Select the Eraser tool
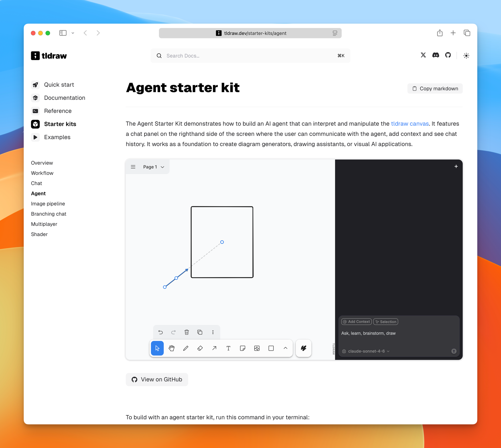The height and width of the screenshot is (448, 501). tap(200, 348)
